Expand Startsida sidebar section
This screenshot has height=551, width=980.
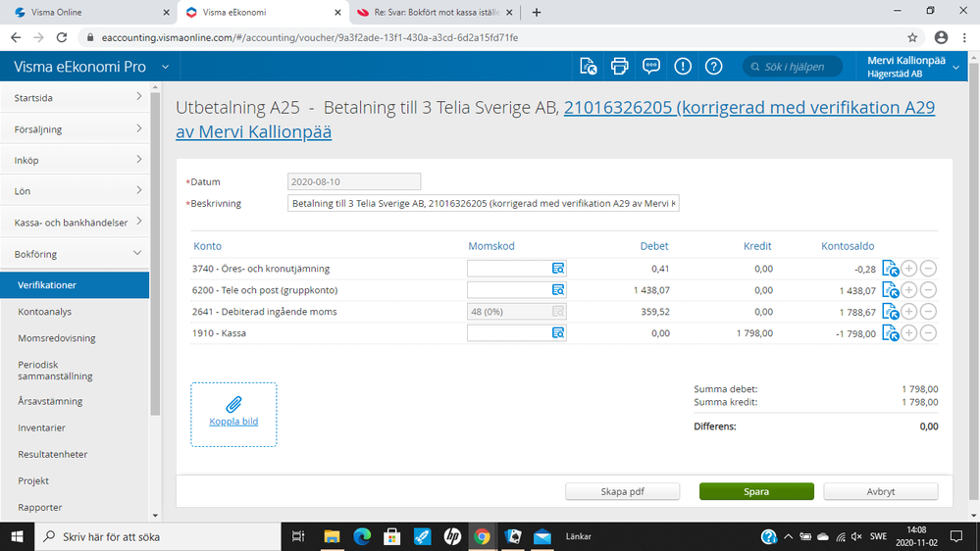(75, 97)
